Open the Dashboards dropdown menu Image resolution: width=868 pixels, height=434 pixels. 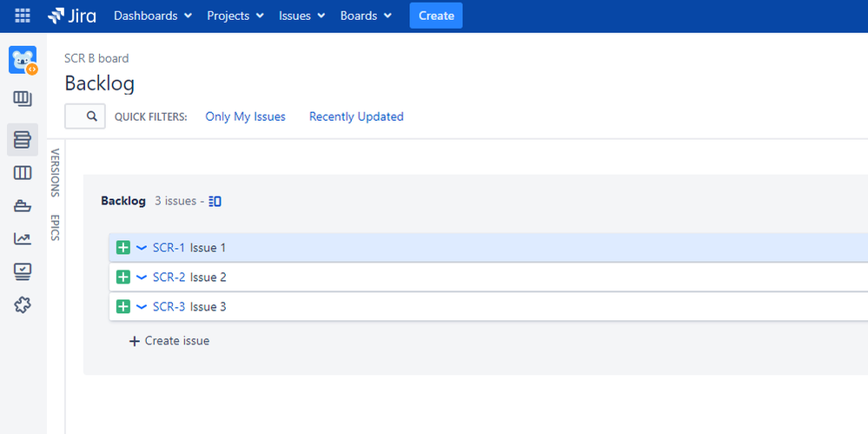tap(153, 16)
